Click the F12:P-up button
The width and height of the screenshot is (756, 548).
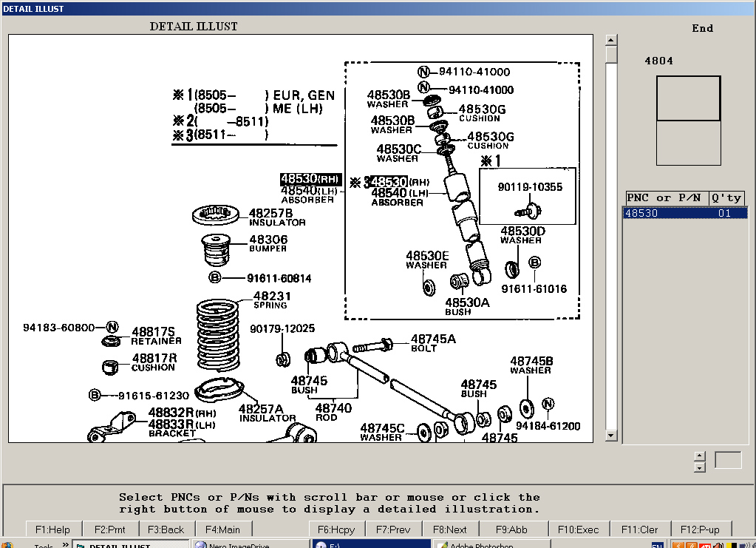coord(700,529)
